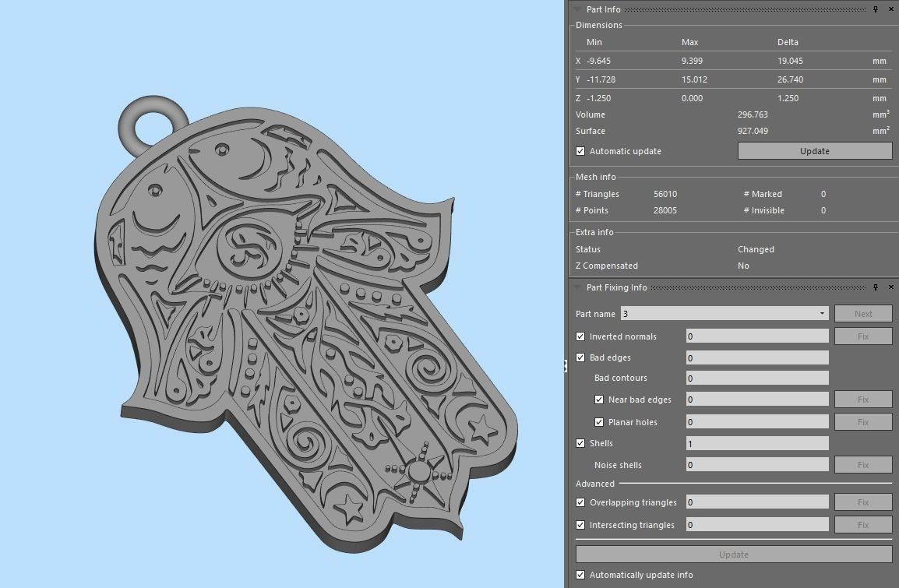Screen dimensions: 899x588
Task: Disable the Planar holes checkbox
Action: 599,421
